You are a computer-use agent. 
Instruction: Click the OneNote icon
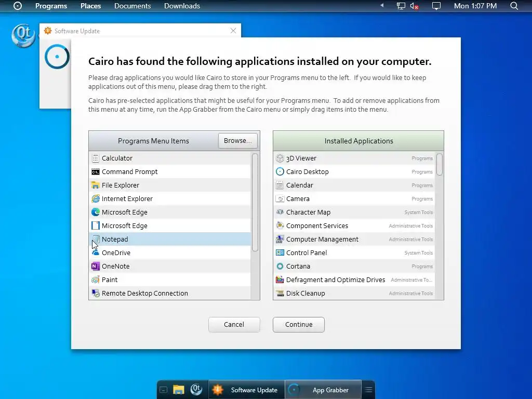click(x=96, y=267)
